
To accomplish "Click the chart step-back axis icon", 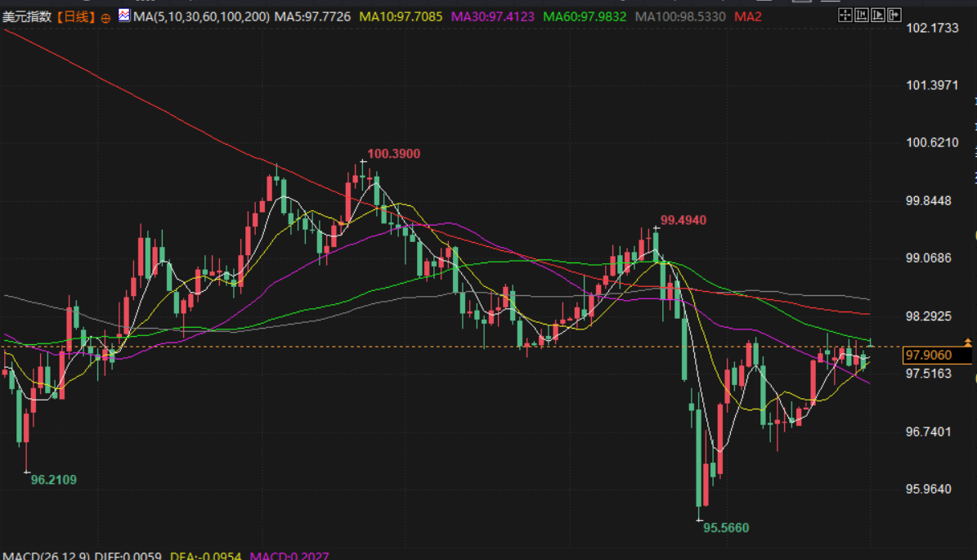I will click(862, 15).
